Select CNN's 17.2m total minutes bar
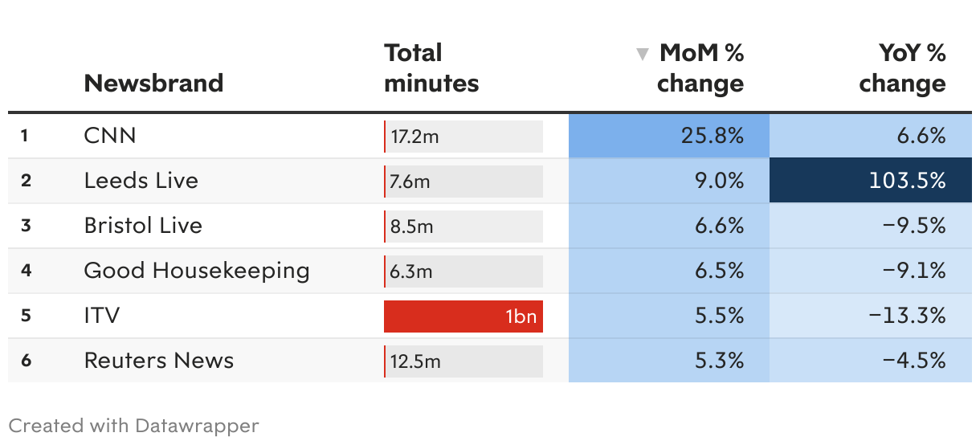980x445 pixels. coord(463,136)
